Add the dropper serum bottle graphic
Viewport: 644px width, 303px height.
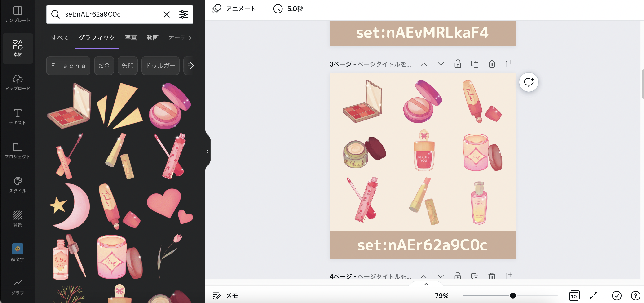[x=69, y=257]
